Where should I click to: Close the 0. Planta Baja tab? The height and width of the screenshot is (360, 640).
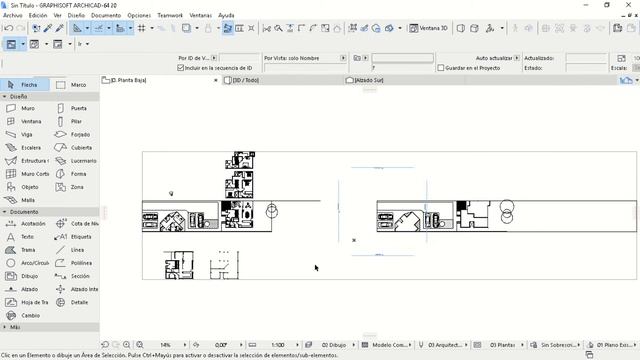(x=216, y=80)
